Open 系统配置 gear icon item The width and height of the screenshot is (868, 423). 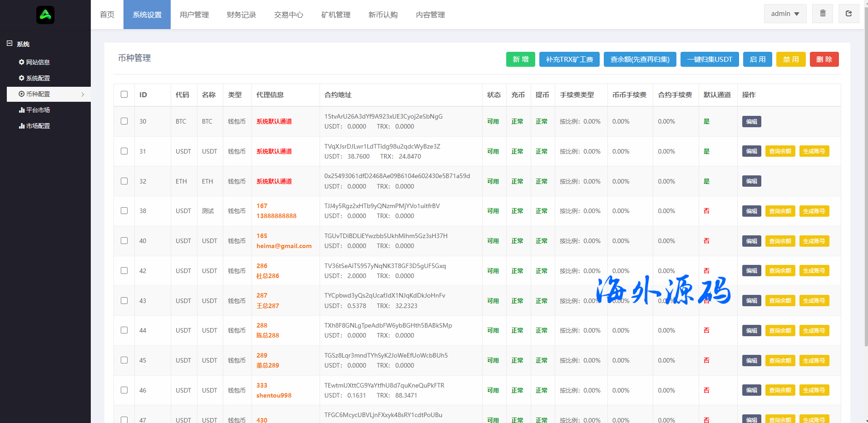(34, 78)
